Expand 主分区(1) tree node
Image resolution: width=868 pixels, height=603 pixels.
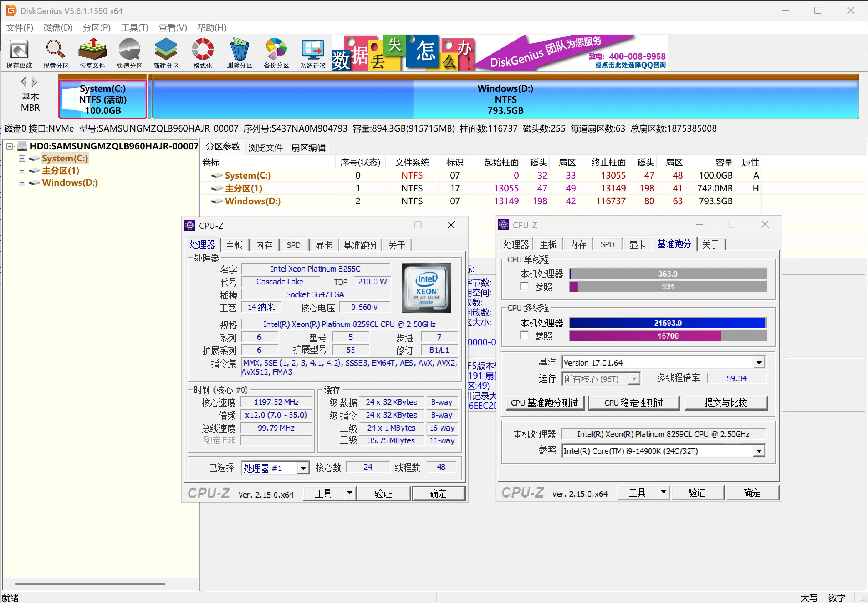(22, 170)
